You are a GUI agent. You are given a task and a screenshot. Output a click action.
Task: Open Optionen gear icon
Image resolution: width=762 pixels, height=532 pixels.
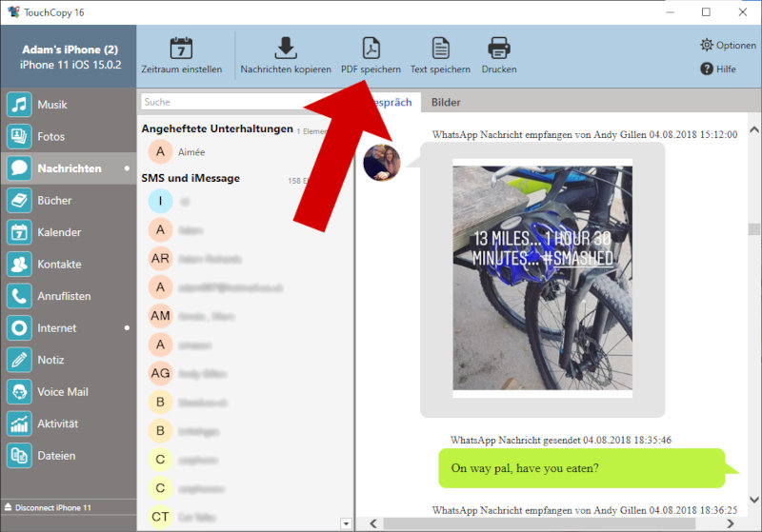click(x=707, y=45)
